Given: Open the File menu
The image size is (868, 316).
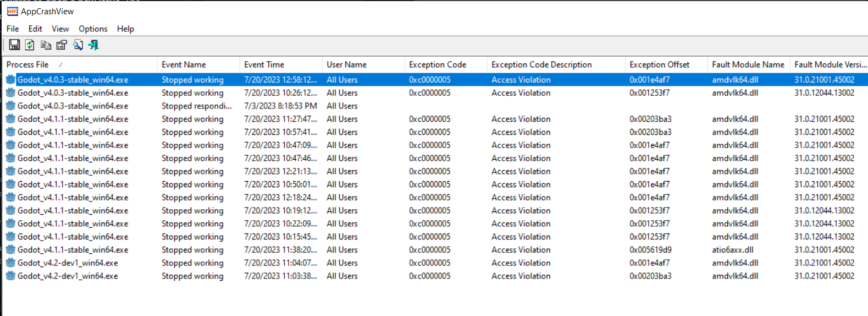Looking at the screenshot, I should (13, 29).
